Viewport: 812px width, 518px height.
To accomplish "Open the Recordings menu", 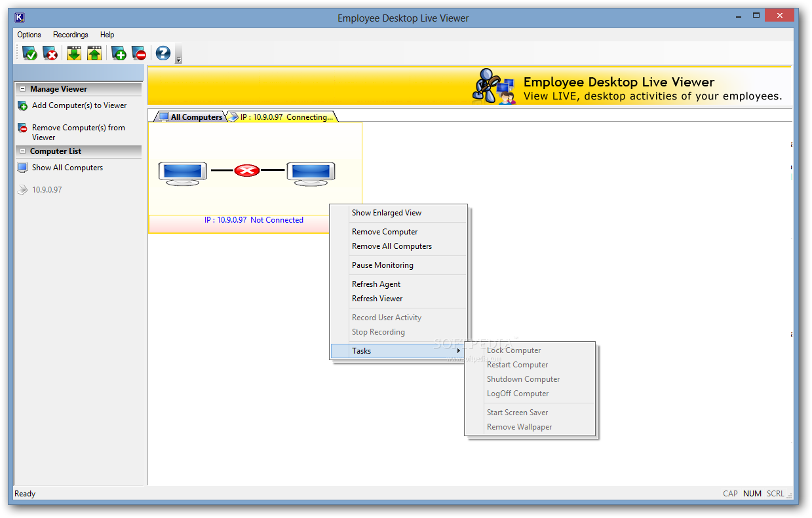I will [71, 35].
